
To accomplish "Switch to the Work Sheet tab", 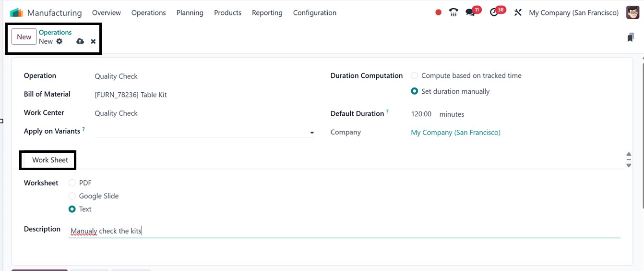I will click(50, 160).
